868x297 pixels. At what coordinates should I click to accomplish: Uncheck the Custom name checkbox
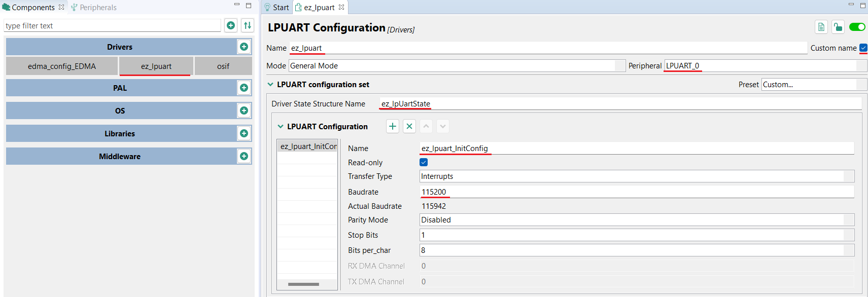click(x=863, y=48)
